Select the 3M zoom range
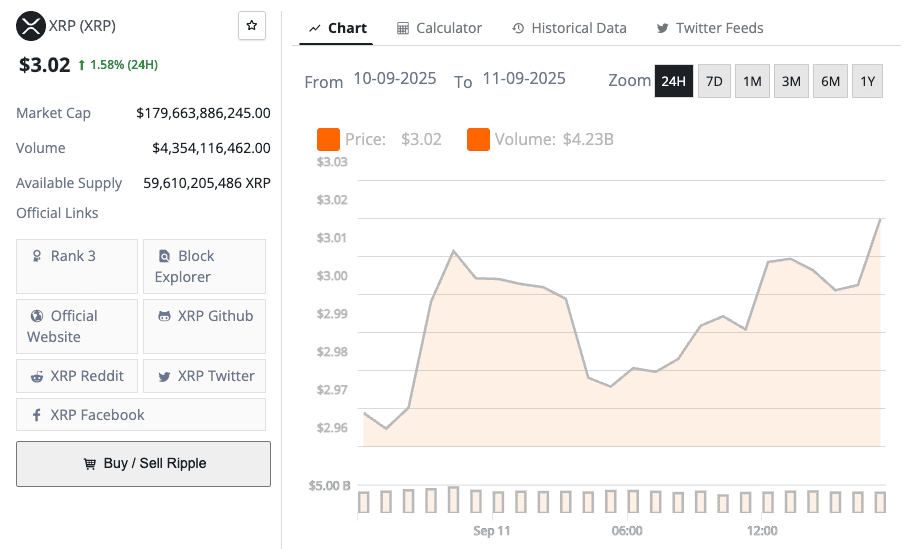914x549 pixels. point(791,81)
